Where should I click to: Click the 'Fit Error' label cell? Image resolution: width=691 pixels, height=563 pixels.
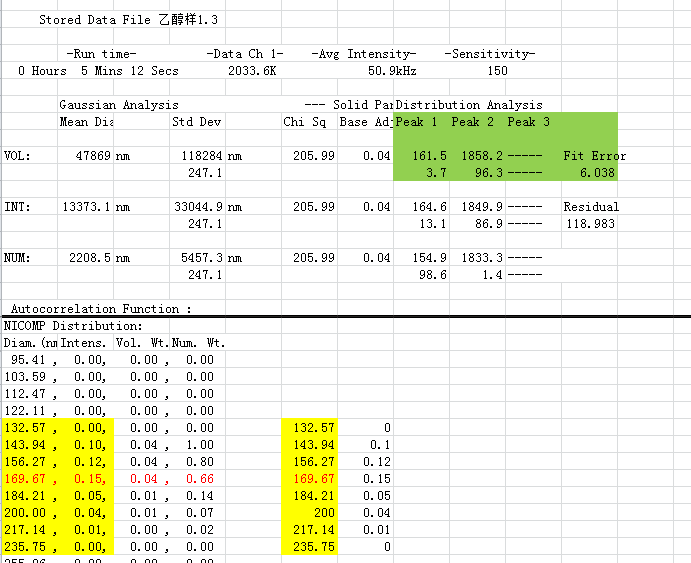594,156
